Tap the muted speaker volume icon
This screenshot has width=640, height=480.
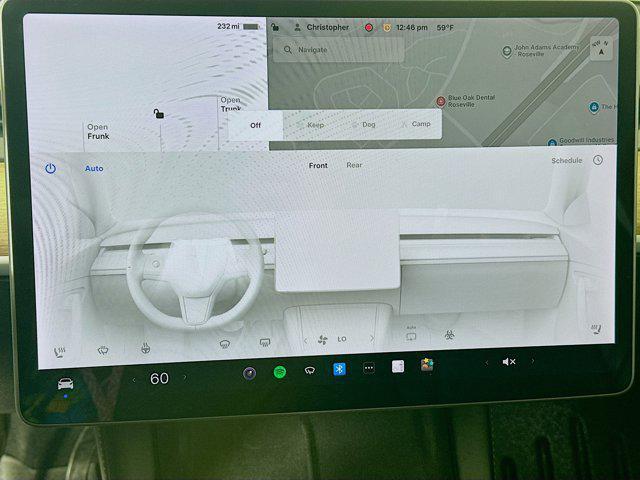pyautogui.click(x=509, y=362)
